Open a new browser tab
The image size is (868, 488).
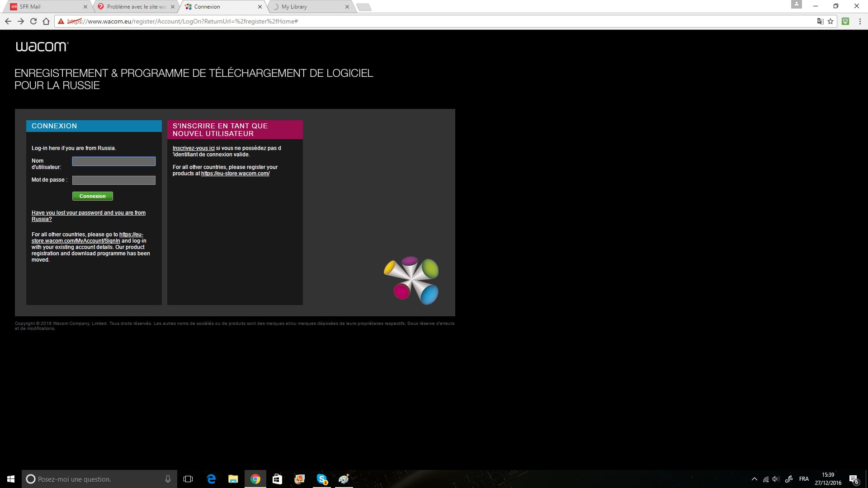(364, 7)
